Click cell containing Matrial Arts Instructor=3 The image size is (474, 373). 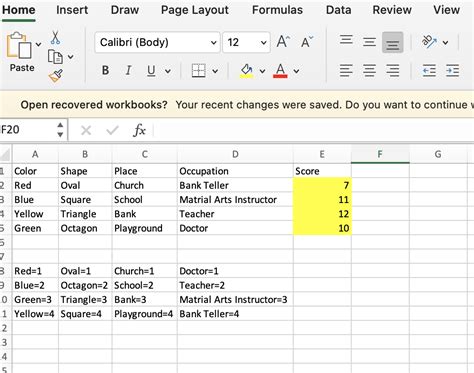pos(235,300)
